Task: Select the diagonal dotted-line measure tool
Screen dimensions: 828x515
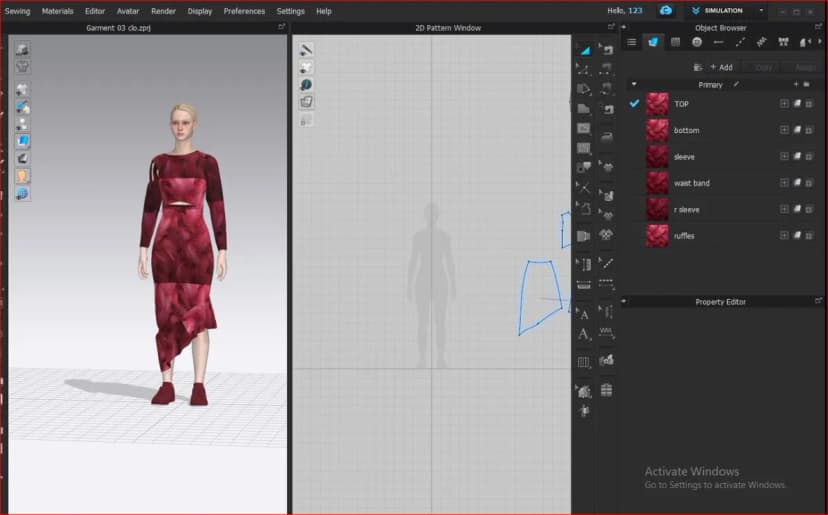Action: click(x=607, y=263)
